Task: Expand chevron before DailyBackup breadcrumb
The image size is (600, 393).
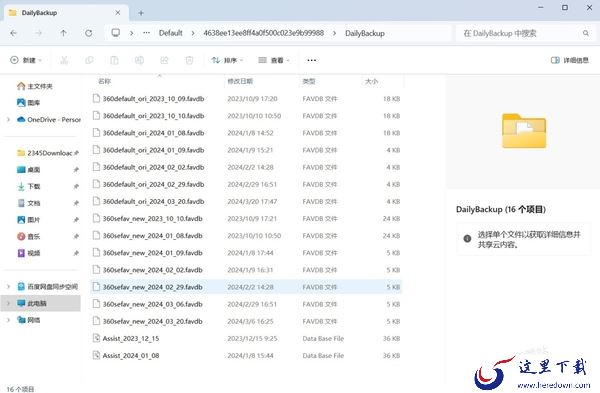Action: (334, 33)
